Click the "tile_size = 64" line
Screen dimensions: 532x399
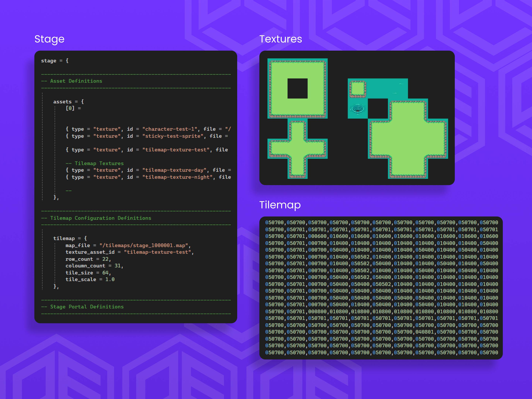click(x=88, y=273)
